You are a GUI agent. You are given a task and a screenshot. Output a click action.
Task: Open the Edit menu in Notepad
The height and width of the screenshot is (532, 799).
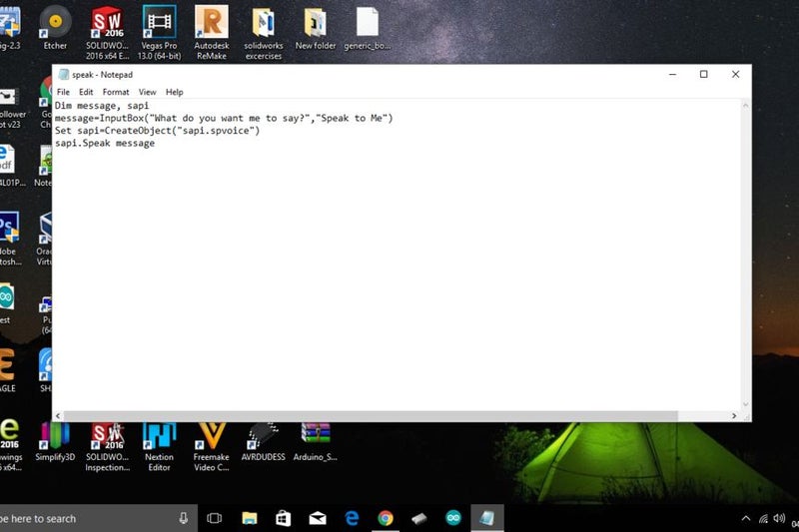(86, 92)
